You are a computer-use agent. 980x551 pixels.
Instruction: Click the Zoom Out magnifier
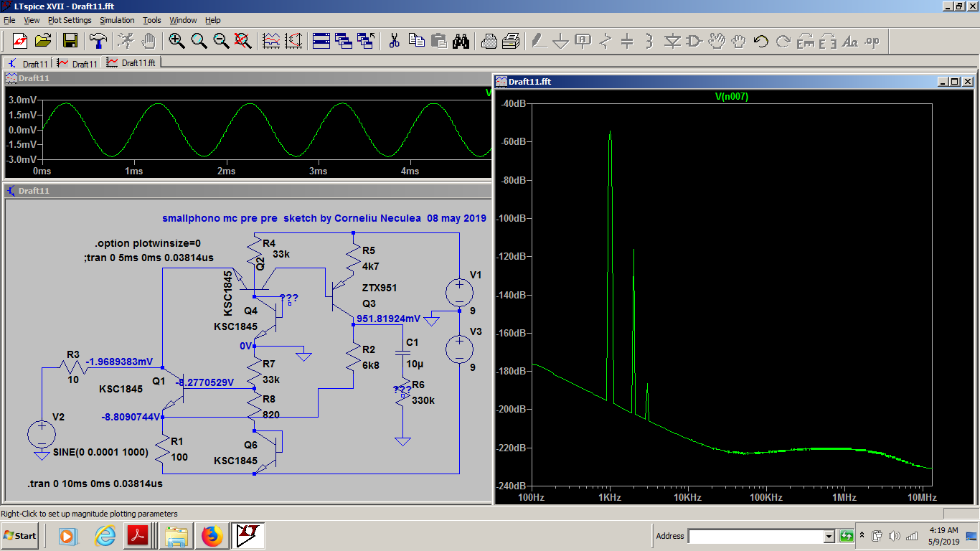coord(221,41)
